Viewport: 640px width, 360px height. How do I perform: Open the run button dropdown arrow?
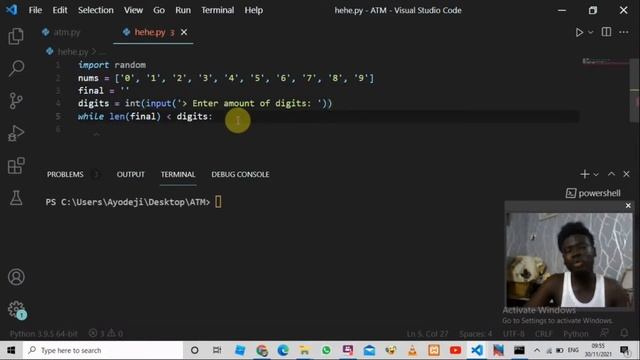click(590, 32)
